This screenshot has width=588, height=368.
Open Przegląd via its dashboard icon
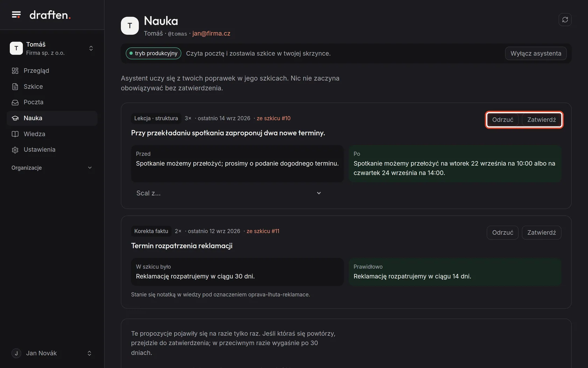[x=15, y=71]
